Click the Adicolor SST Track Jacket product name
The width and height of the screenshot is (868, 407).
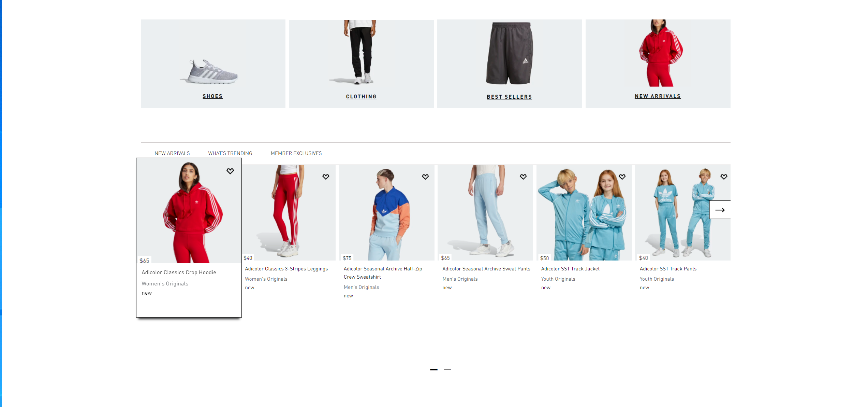tap(570, 269)
